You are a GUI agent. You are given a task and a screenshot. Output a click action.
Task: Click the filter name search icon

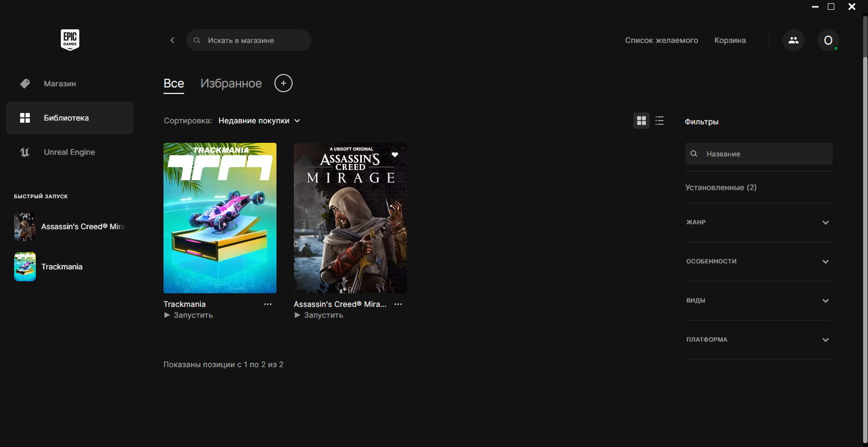tap(694, 154)
